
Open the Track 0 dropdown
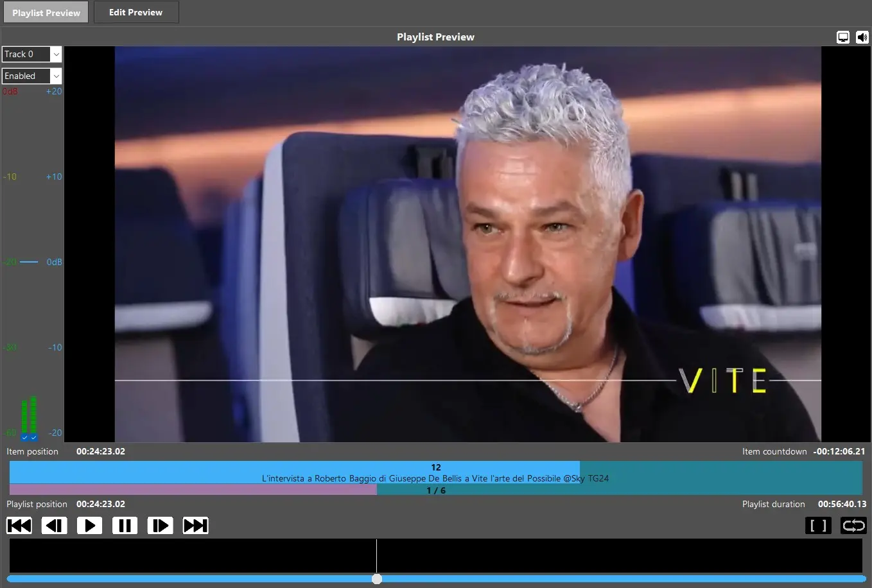coord(26,55)
